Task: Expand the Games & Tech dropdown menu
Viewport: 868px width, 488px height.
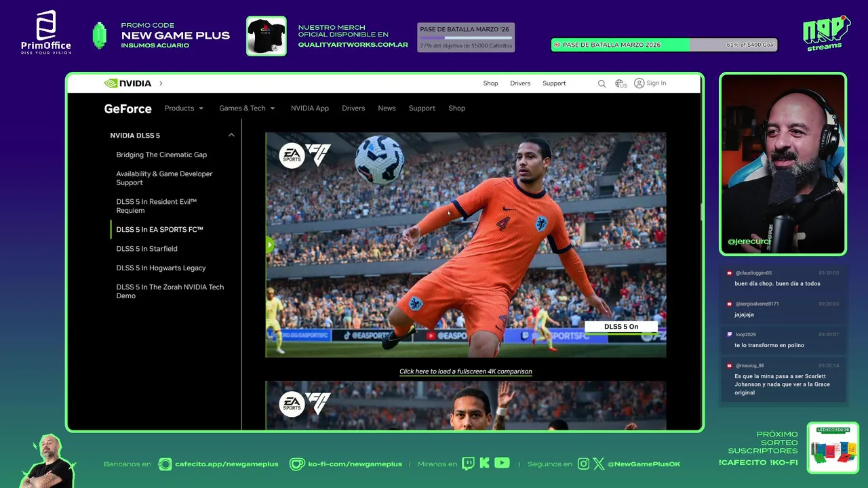Action: [x=247, y=108]
